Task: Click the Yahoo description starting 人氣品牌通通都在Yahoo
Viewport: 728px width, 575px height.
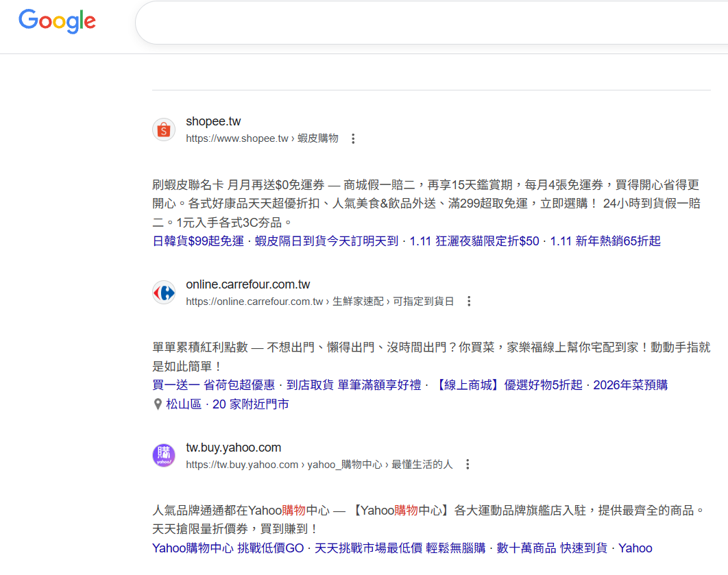Action: pyautogui.click(x=429, y=519)
